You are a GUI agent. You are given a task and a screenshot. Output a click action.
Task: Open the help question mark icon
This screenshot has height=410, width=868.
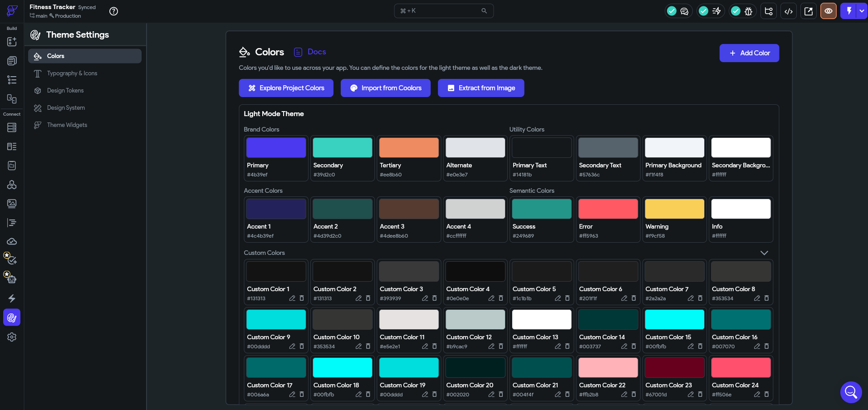(114, 11)
